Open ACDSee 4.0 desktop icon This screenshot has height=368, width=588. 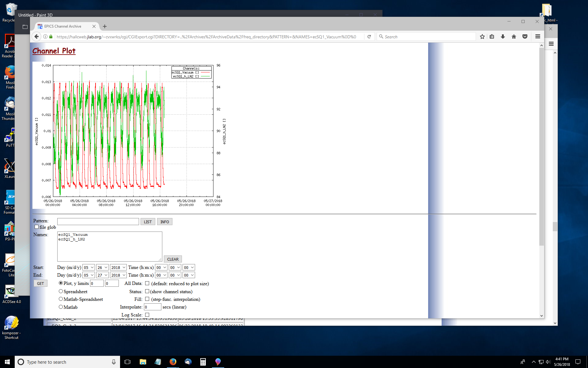pos(12,294)
